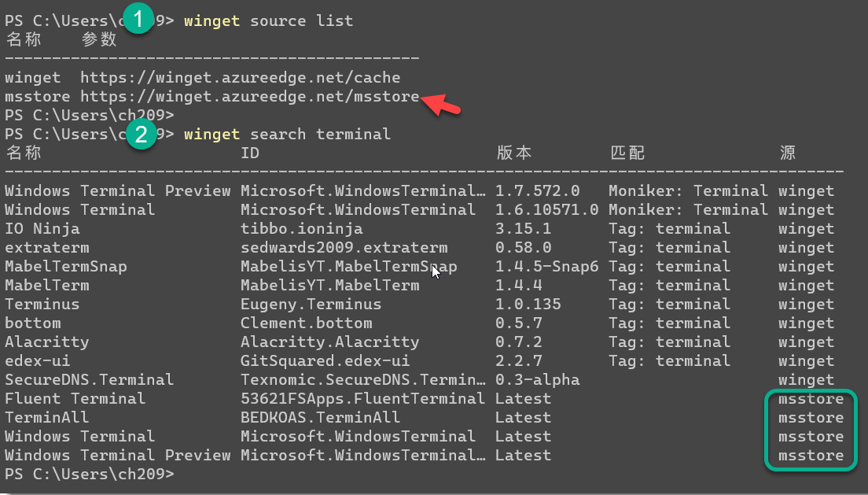Viewport: 868px width, 495px height.
Task: Click "Tag: terminal" in the edex-ui row
Action: 669,361
